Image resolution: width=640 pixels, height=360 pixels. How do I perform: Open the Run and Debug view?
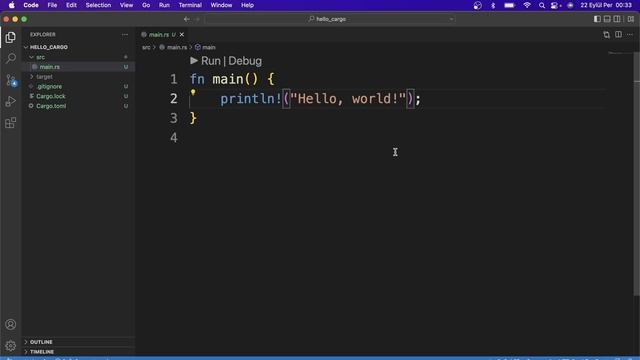pos(11,101)
